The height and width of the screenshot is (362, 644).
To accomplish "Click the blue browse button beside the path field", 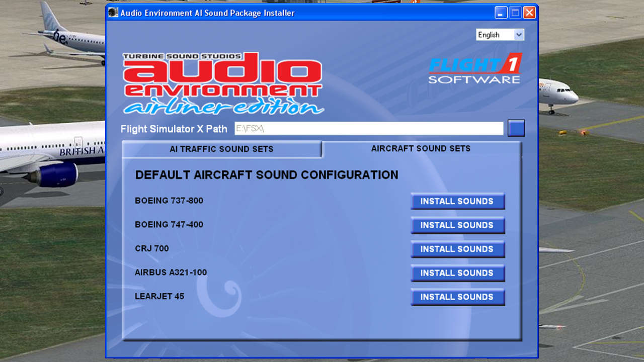I will 517,128.
